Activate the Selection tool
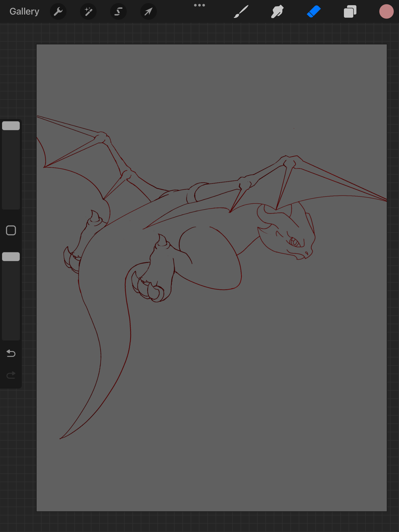399x532 pixels. 118,11
